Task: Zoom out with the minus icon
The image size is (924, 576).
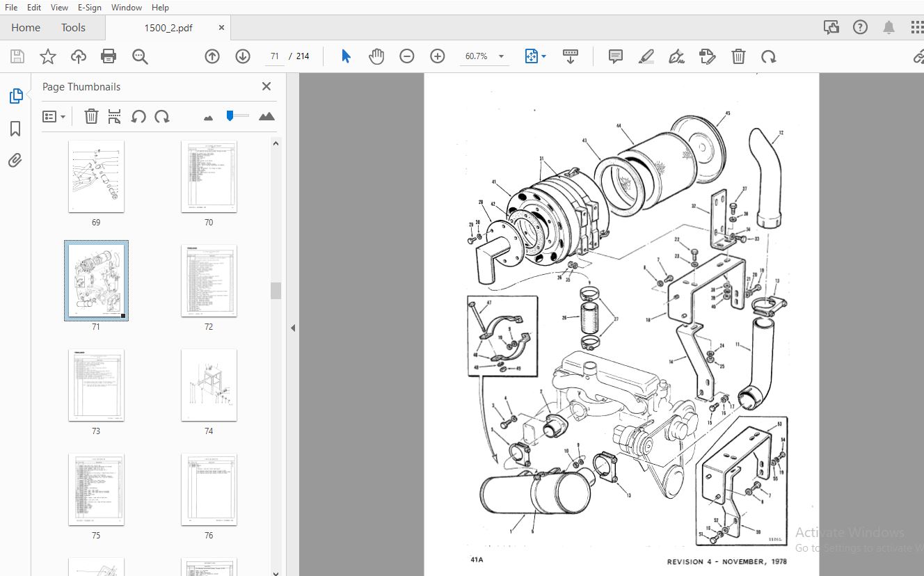Action: (407, 56)
